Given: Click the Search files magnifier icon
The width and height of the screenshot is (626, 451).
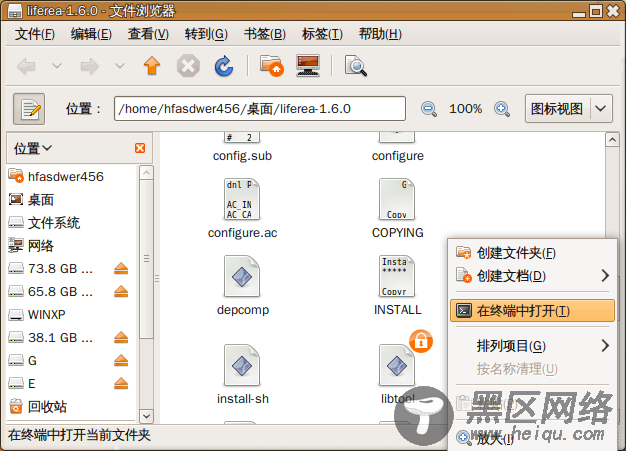Looking at the screenshot, I should (355, 65).
